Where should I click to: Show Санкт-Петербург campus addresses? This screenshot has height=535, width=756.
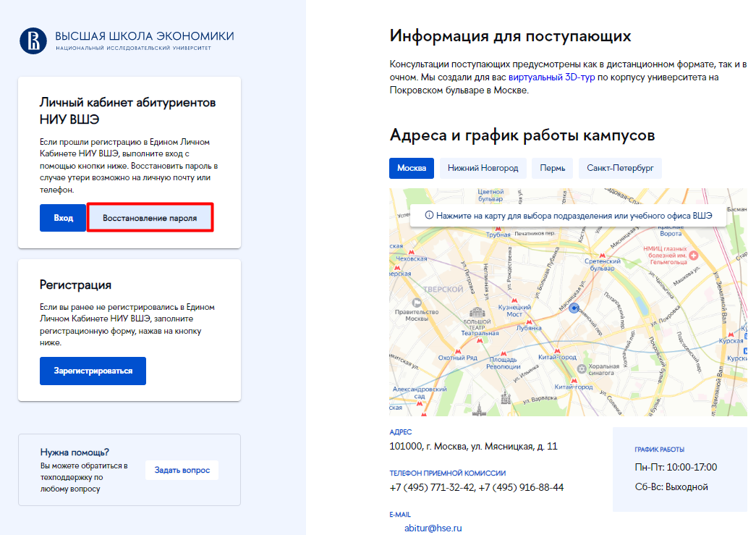click(x=620, y=168)
